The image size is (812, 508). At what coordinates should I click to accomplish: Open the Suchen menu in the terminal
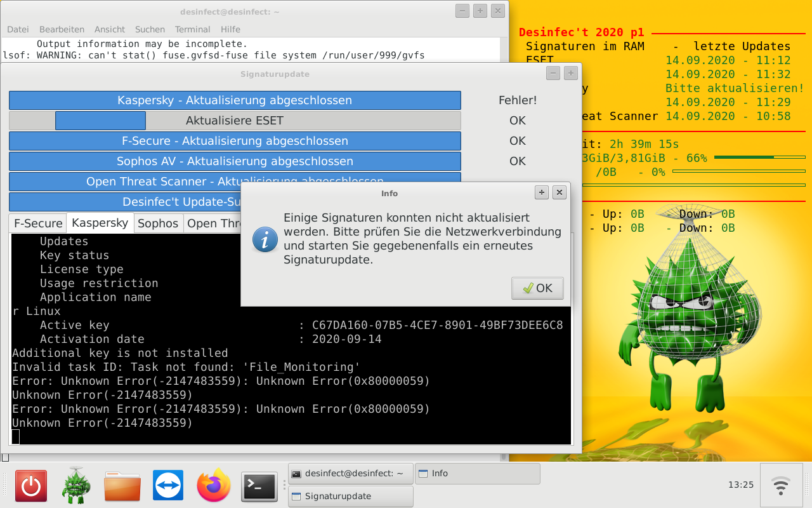tap(150, 29)
